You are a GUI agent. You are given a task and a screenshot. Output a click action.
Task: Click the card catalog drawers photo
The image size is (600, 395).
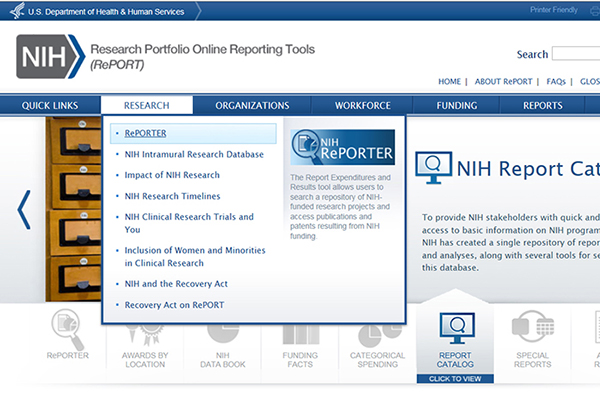pos(73,209)
